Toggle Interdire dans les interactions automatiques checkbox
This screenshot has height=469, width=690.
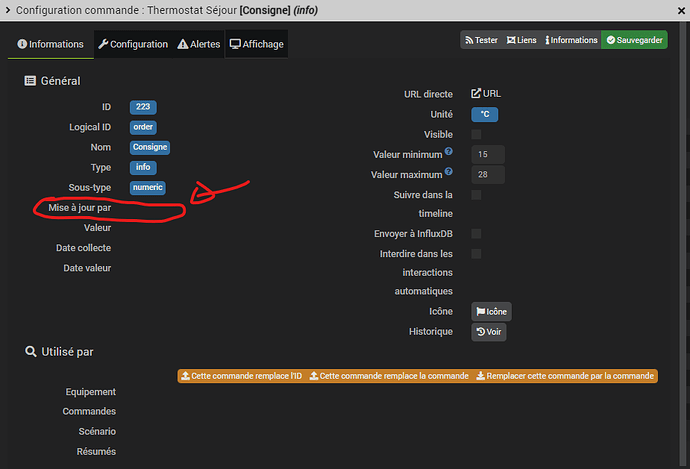coord(476,254)
